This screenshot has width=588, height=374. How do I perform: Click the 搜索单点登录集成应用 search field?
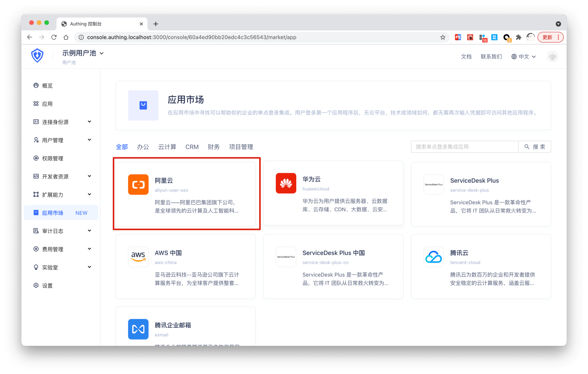pyautogui.click(x=464, y=147)
